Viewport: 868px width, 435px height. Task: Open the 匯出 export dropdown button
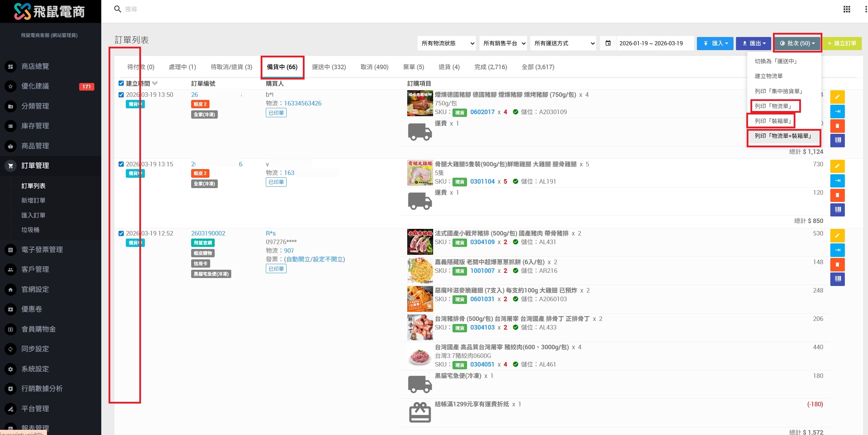point(753,43)
